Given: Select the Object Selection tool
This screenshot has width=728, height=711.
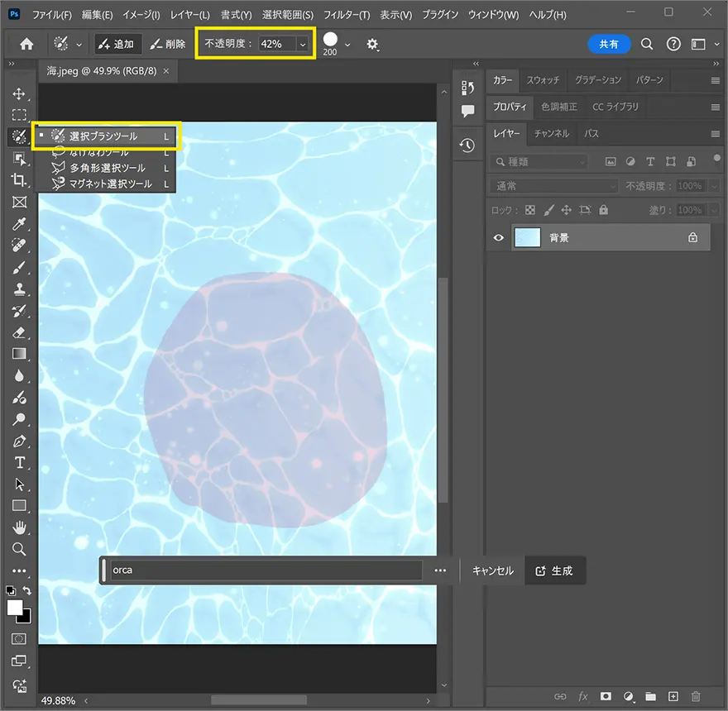Looking at the screenshot, I should point(18,158).
